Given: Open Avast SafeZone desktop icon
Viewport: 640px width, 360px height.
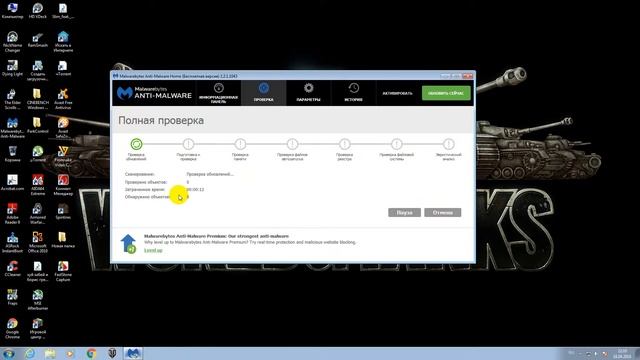Looking at the screenshot, I should click(x=63, y=128).
